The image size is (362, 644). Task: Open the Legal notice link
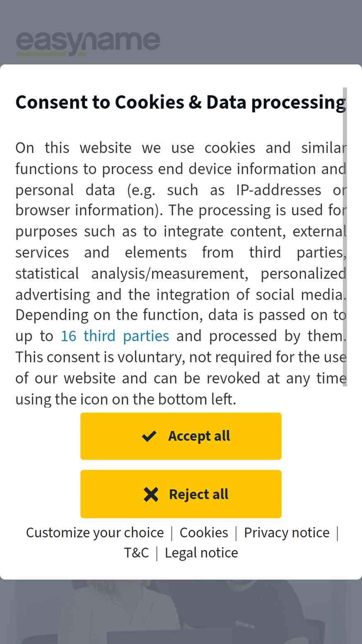pos(201,553)
